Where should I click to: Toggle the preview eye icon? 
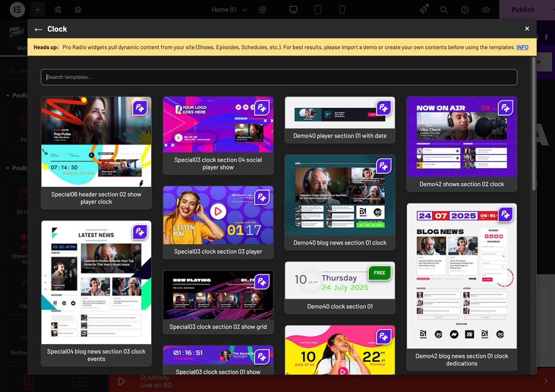point(486,10)
